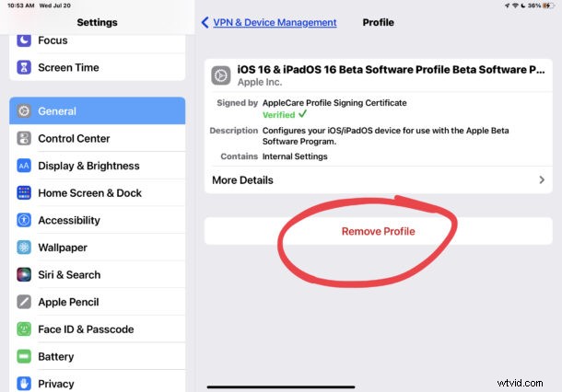Tap the Apple Pencil icon
The width and height of the screenshot is (562, 392).
(24, 302)
